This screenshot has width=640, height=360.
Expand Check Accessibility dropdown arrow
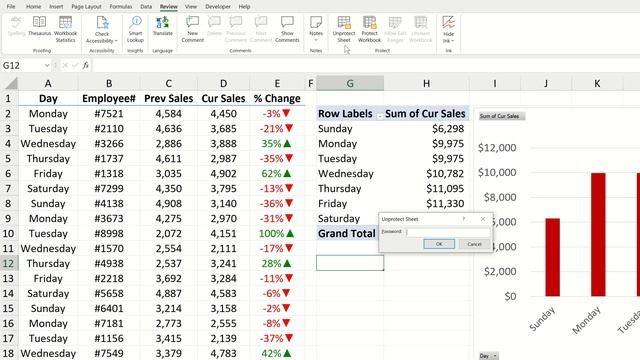coord(116,41)
